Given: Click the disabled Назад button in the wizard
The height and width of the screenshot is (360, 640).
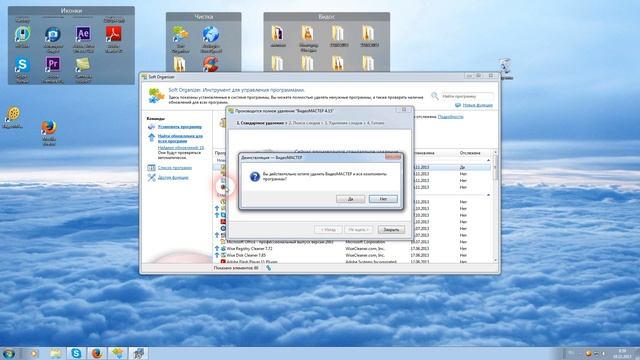Looking at the screenshot, I should [328, 230].
